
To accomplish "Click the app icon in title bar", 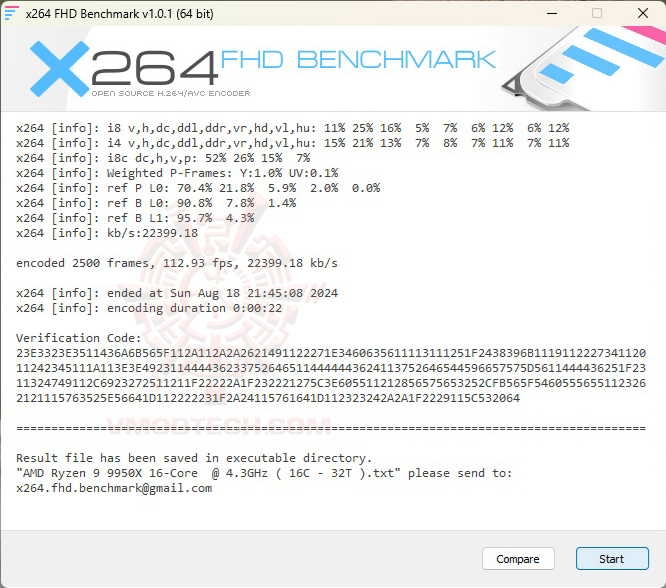I will 11,13.
